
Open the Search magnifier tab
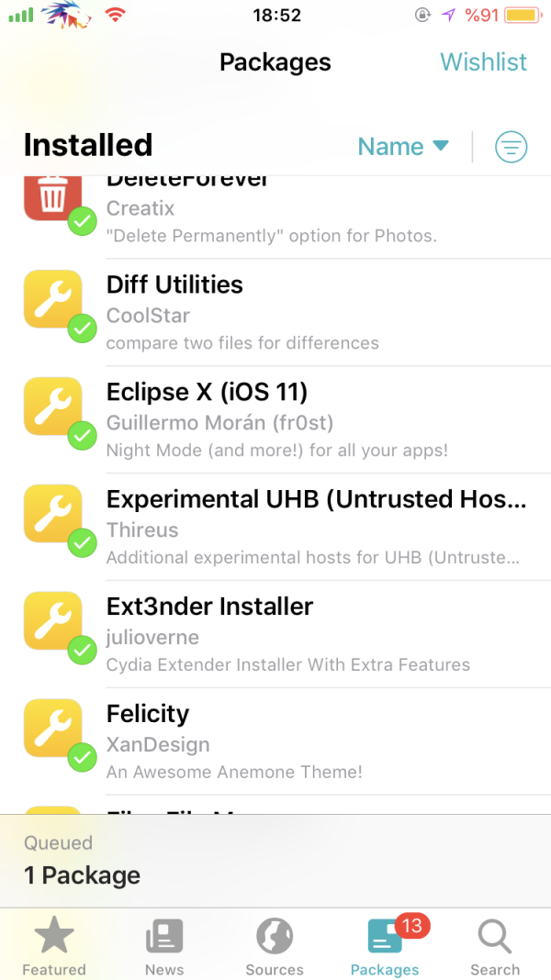pyautogui.click(x=494, y=947)
